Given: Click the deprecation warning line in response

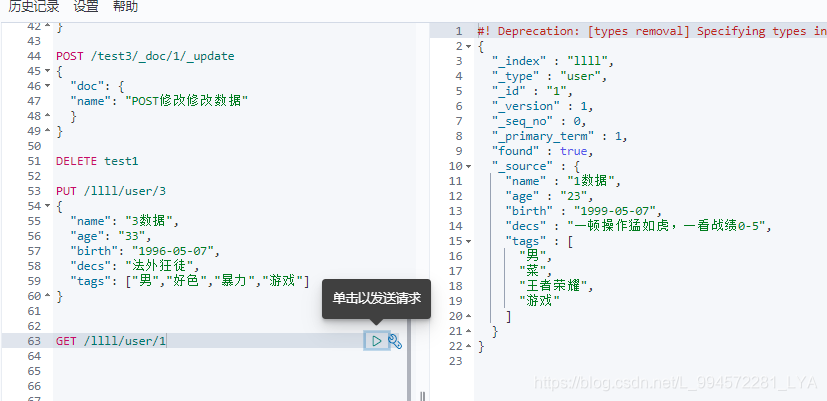Looking at the screenshot, I should (x=652, y=31).
